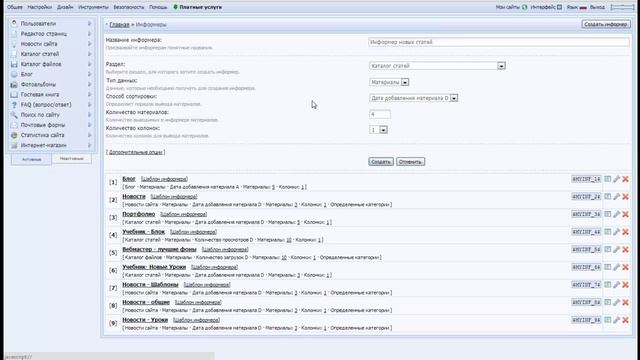This screenshot has width=640, height=360.
Task: Click the Создать информер button
Action: point(606,24)
